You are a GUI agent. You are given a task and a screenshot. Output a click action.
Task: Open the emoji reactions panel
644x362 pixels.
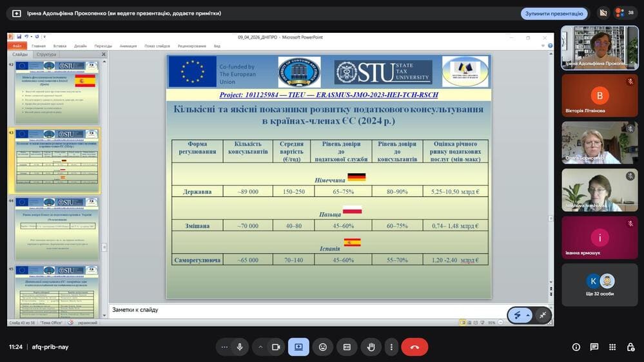click(x=322, y=347)
